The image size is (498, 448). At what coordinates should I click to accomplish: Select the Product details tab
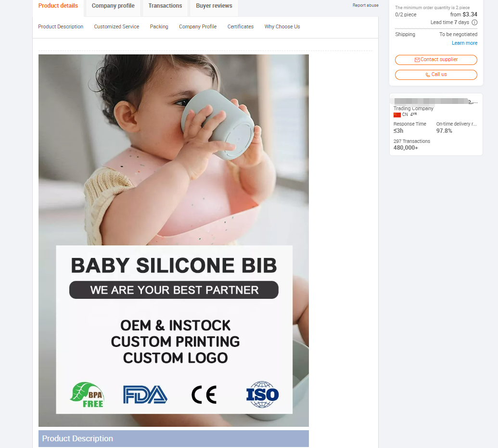58,6
